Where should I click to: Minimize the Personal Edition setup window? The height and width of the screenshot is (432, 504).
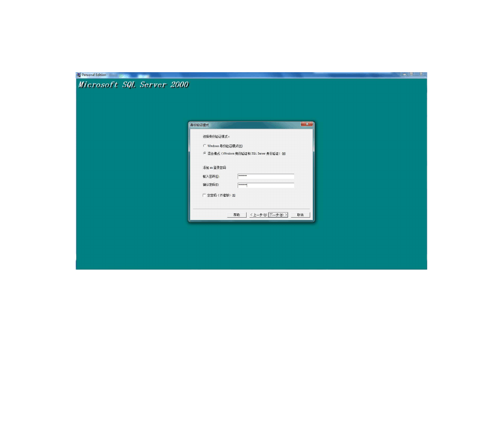click(404, 74)
